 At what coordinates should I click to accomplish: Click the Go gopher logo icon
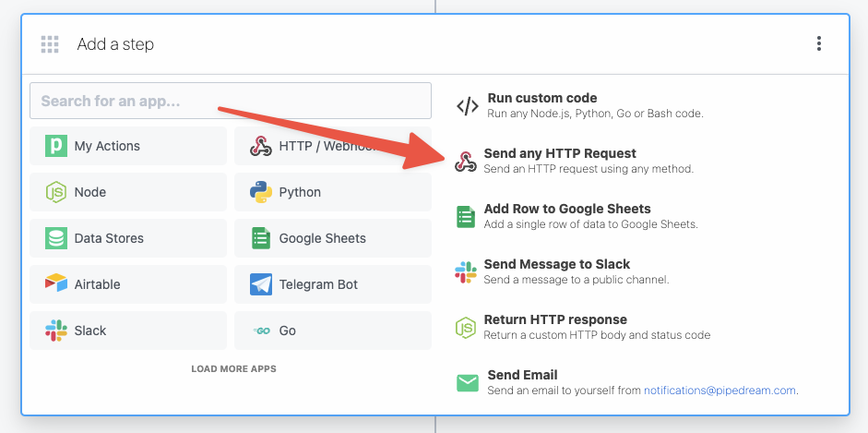pos(261,331)
